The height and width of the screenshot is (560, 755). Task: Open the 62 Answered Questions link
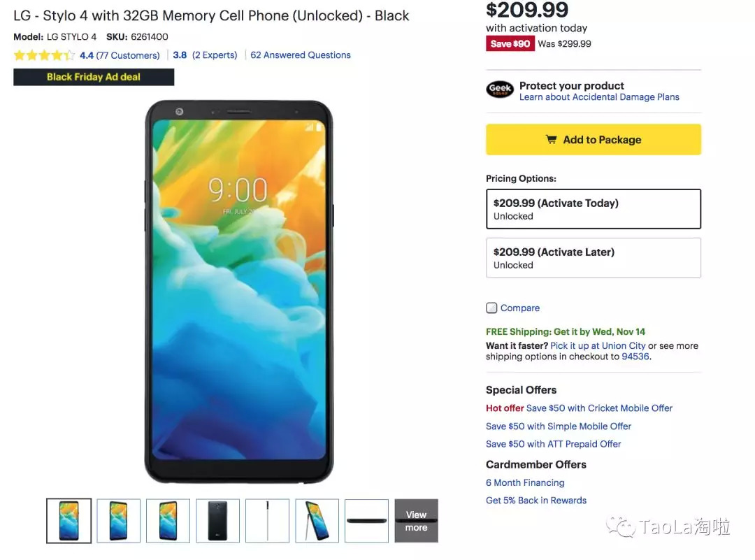[x=301, y=55]
